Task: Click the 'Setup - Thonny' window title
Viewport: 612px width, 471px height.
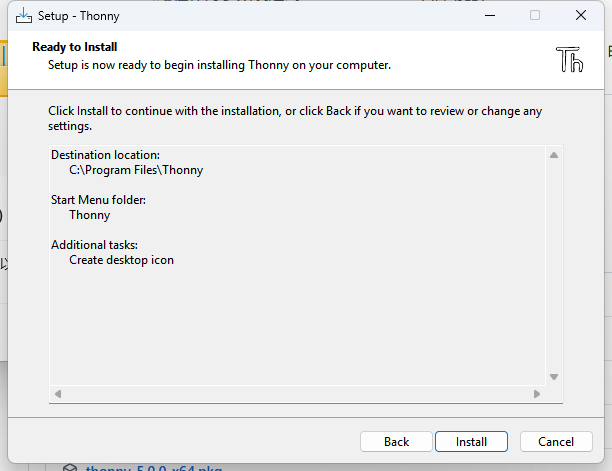Action: (78, 16)
